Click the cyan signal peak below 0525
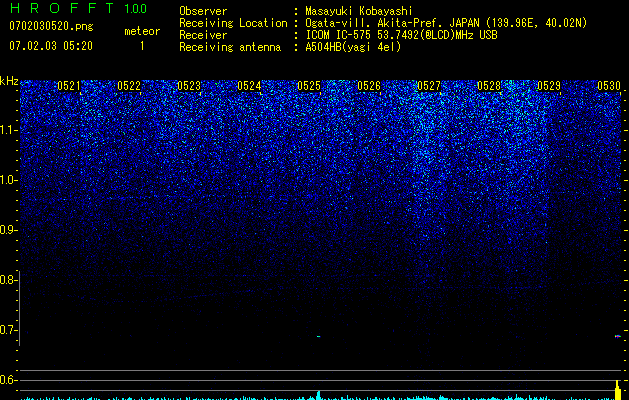Image resolution: width=629 pixels, height=400 pixels. point(319,395)
